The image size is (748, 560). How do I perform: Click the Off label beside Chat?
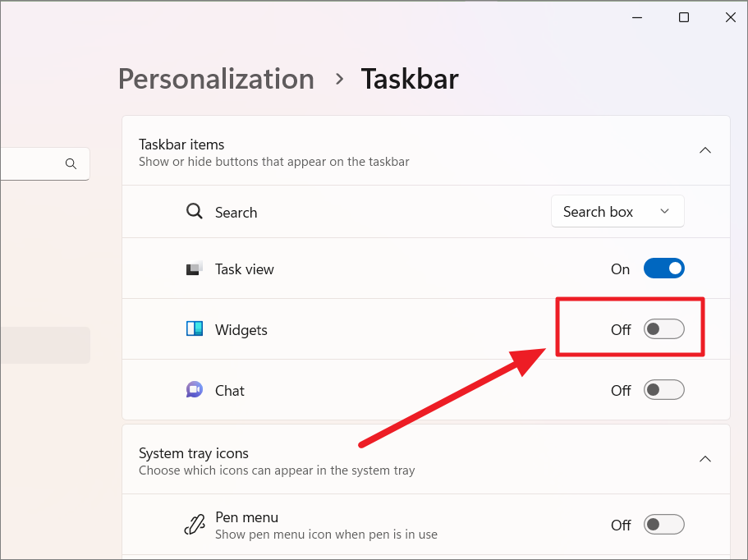click(x=621, y=391)
